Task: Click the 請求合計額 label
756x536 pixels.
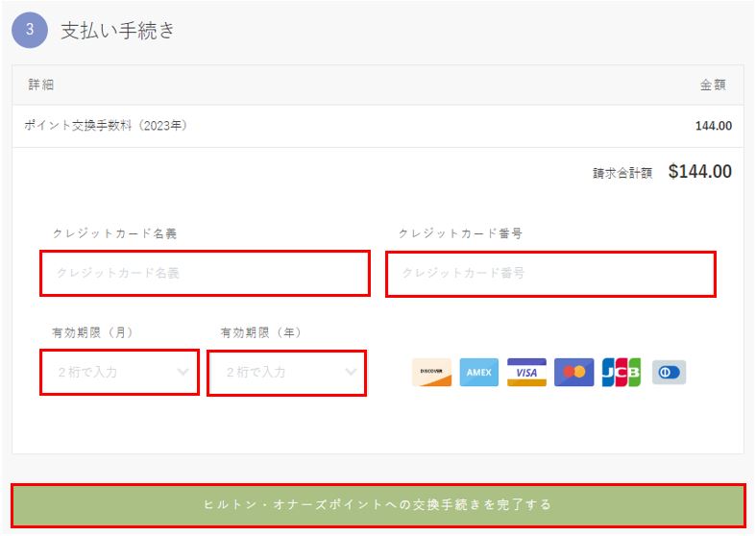Action: [622, 173]
